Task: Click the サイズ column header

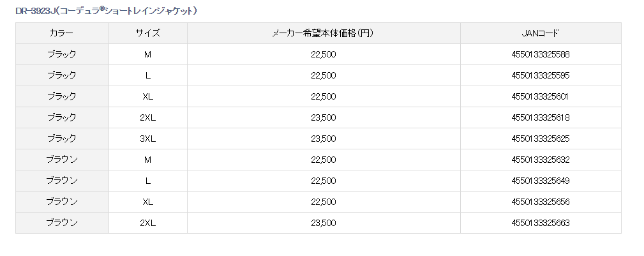Action: coord(147,33)
